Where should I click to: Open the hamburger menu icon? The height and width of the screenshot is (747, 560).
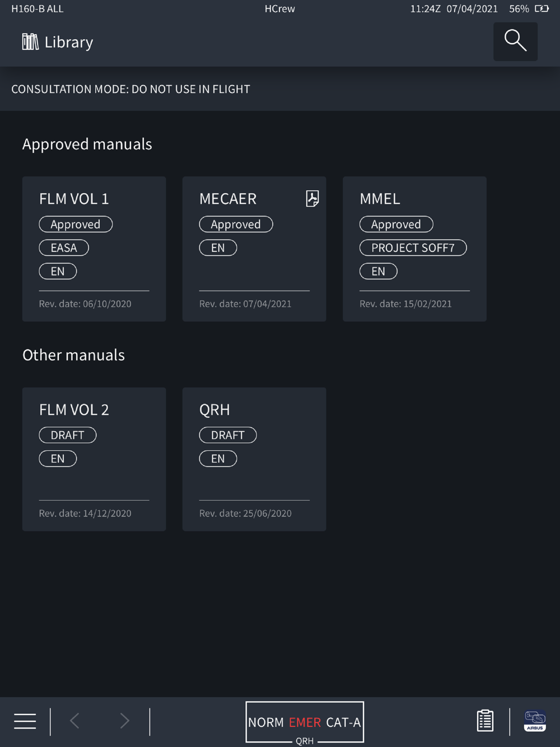[25, 721]
